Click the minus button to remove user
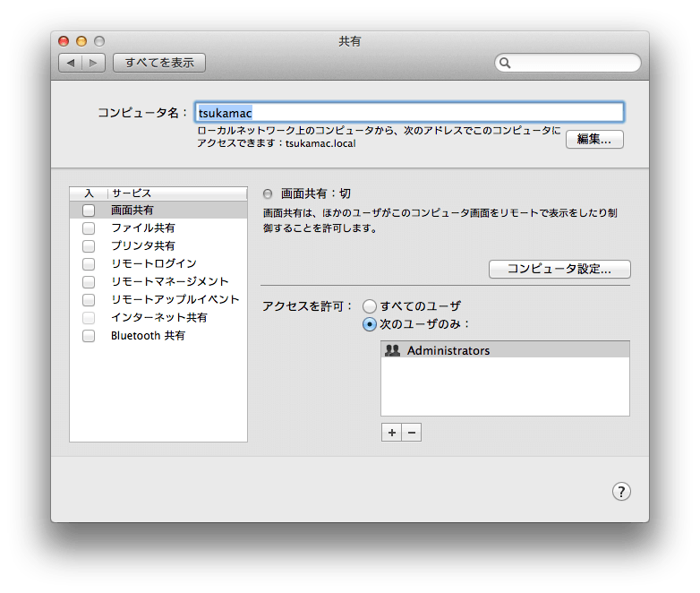700x593 pixels. (411, 432)
